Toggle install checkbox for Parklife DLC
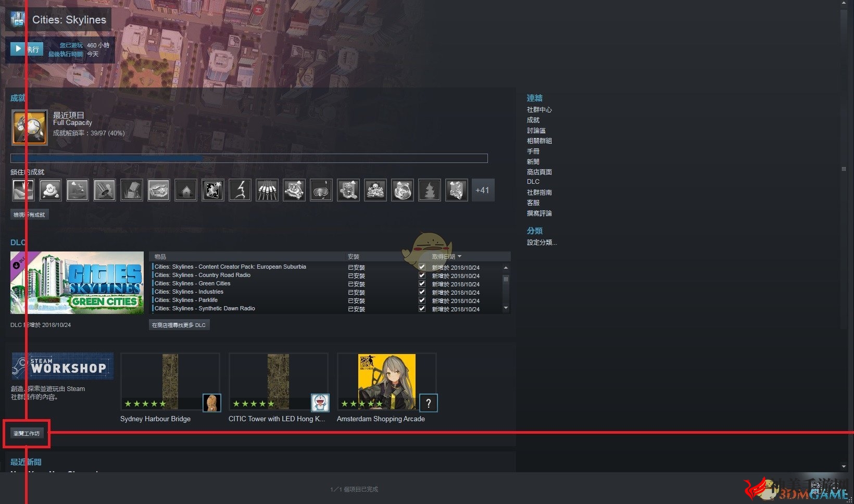854x504 pixels. tap(422, 300)
